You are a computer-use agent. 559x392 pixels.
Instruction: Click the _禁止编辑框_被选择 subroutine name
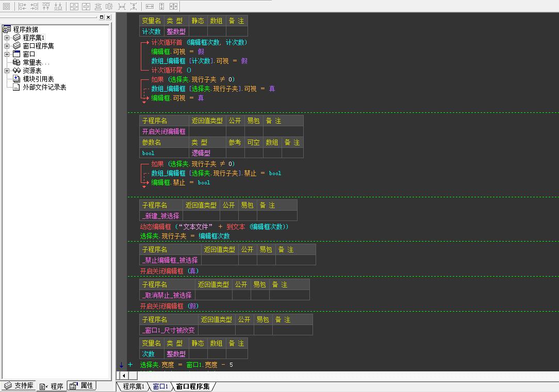[x=170, y=260]
